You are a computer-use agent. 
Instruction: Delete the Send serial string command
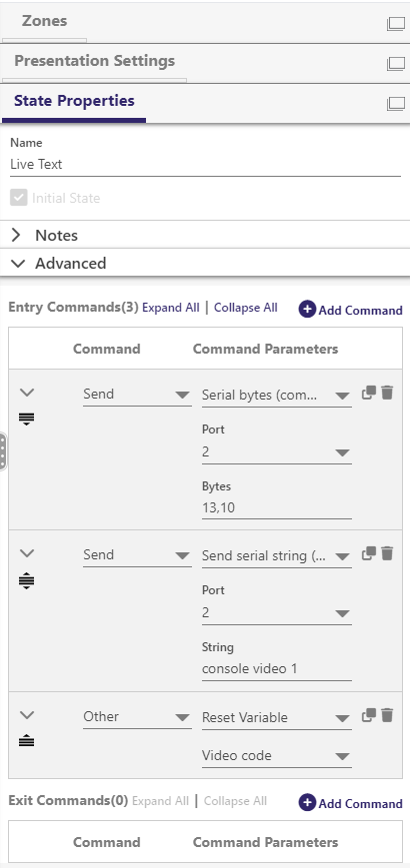387,553
